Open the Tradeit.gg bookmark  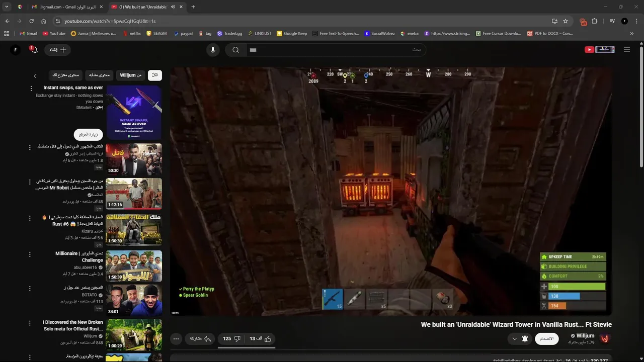(x=229, y=34)
